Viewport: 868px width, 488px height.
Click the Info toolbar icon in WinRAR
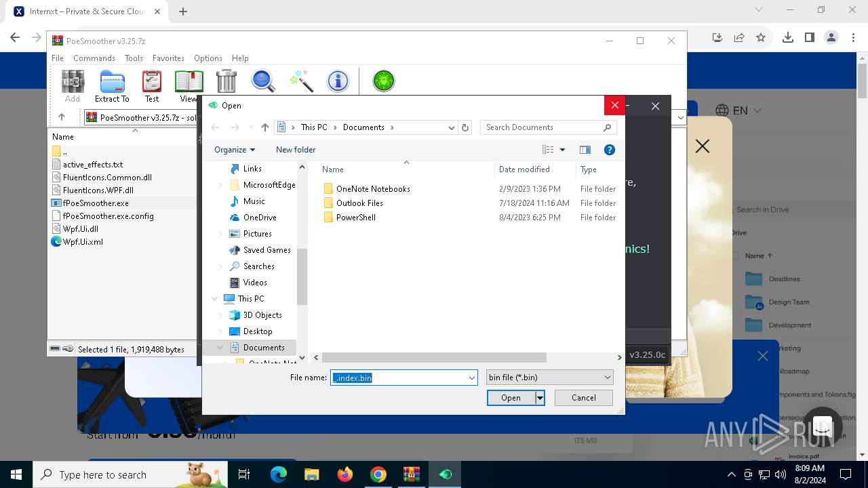338,81
